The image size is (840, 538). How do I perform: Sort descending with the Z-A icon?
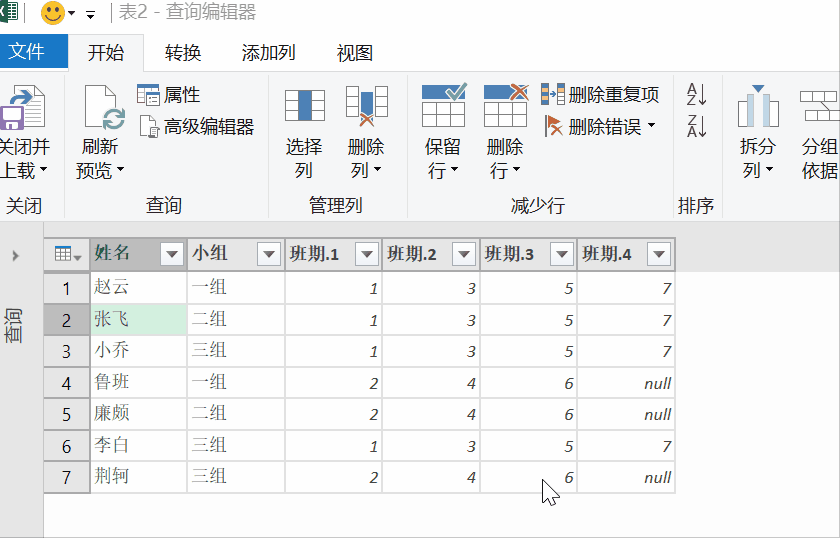696,126
